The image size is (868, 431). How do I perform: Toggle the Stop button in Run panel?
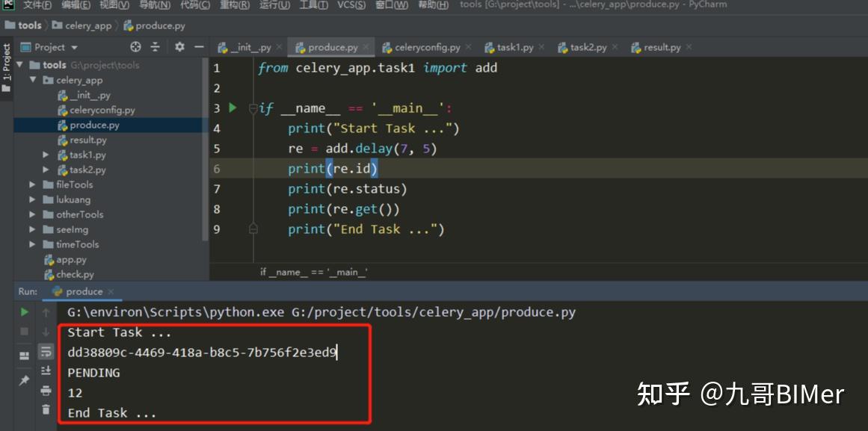point(24,330)
